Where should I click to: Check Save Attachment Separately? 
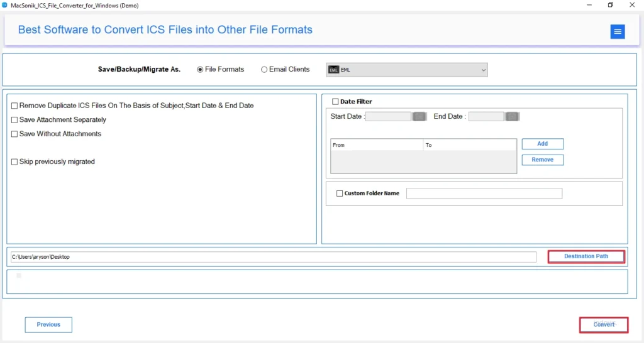tap(14, 120)
